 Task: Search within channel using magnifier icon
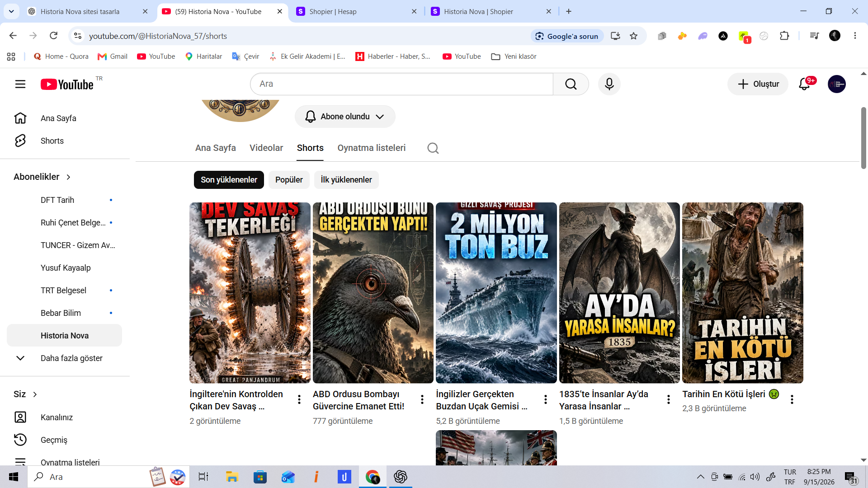click(433, 148)
